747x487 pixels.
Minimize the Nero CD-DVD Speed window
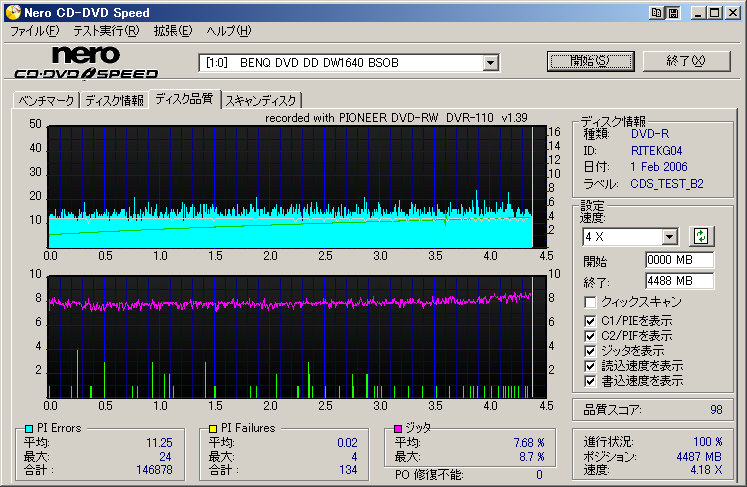tap(698, 13)
